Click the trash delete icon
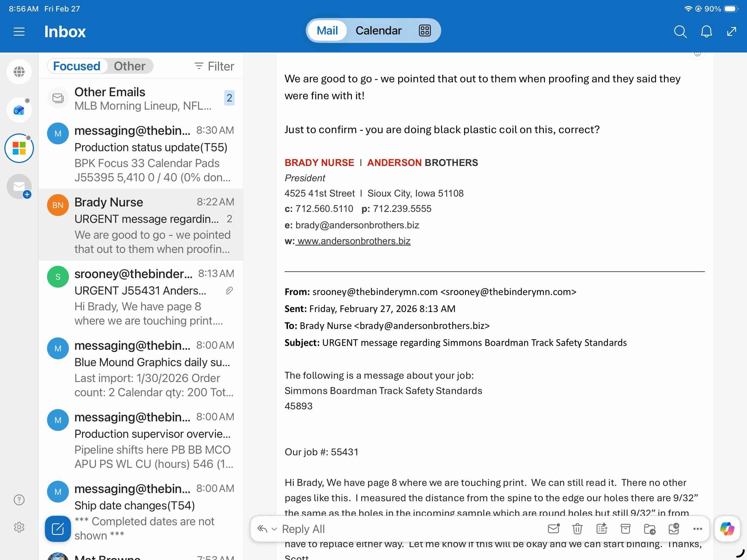 (577, 529)
